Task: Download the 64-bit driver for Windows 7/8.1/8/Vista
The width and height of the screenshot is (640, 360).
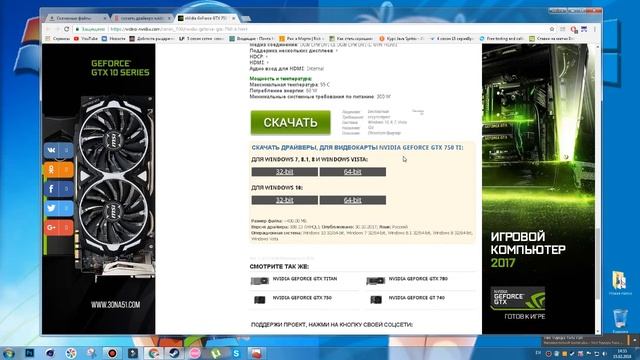Action: (x=353, y=172)
